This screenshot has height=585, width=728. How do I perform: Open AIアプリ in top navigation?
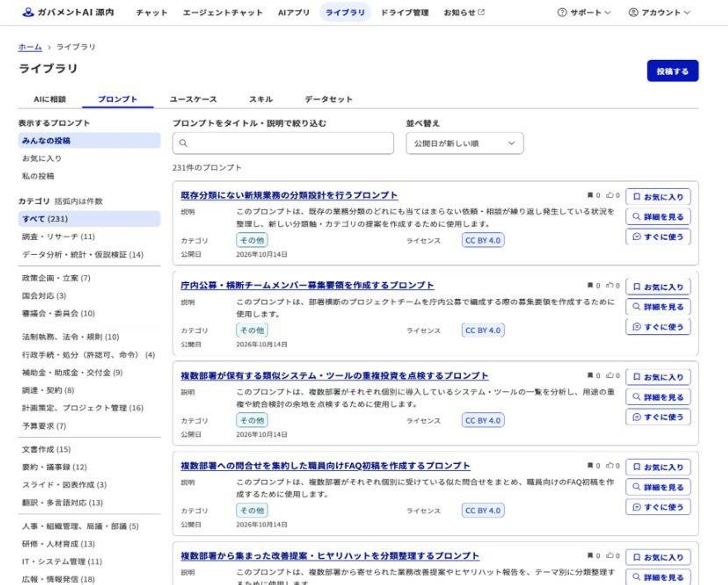click(294, 13)
